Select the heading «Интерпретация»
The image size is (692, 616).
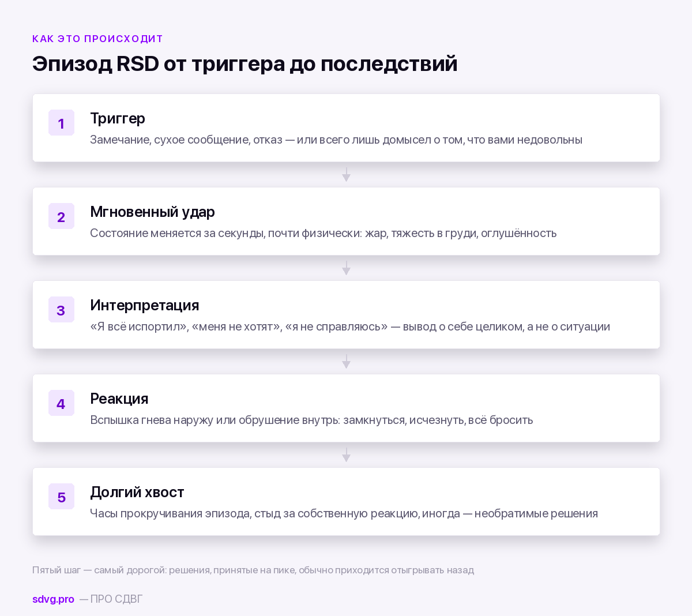click(145, 305)
